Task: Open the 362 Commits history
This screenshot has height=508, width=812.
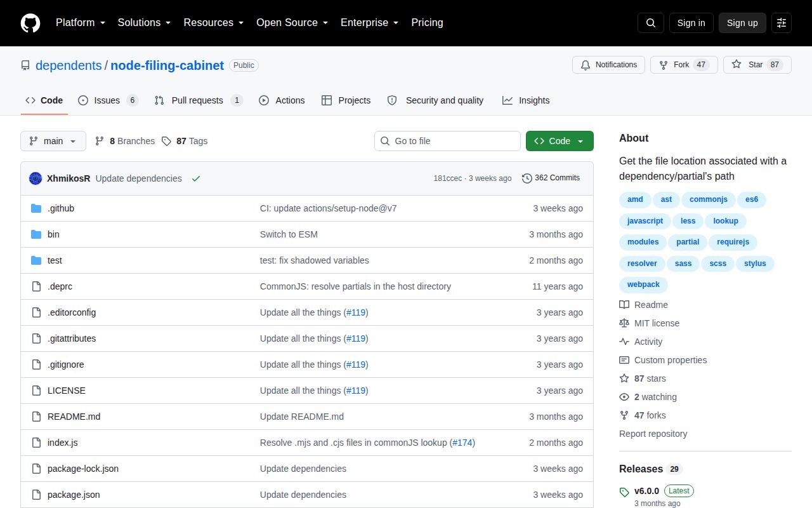Action: click(x=551, y=178)
